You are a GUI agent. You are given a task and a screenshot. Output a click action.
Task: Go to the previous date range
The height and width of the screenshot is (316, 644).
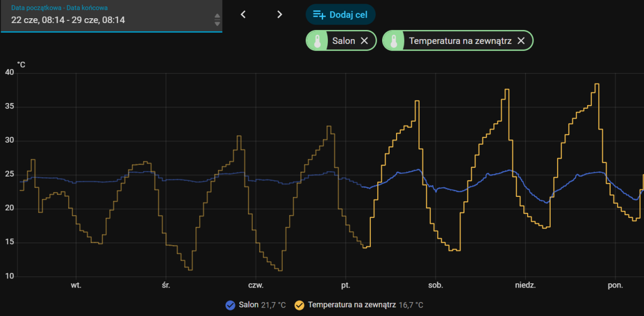point(243,14)
